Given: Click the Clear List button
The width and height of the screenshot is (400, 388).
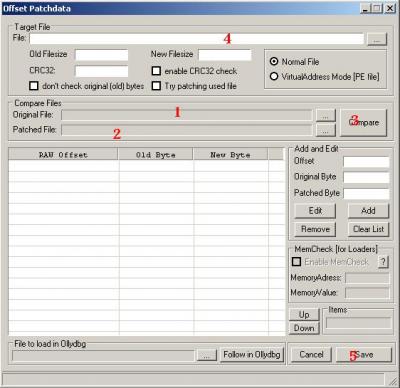Looking at the screenshot, I should point(368,229).
